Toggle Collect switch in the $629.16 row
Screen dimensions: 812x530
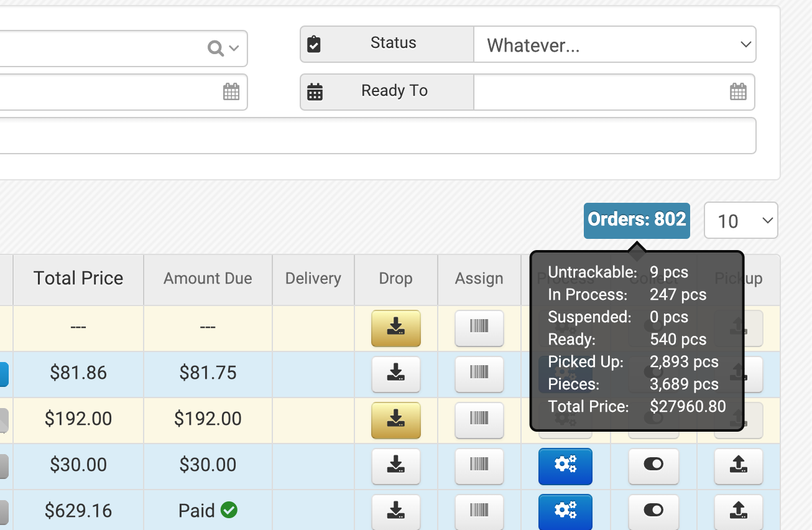click(653, 512)
